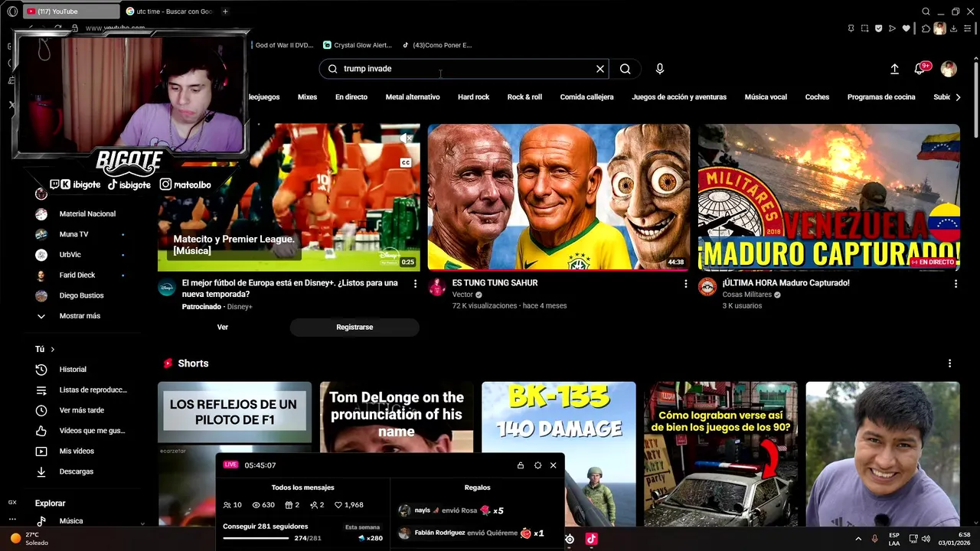The height and width of the screenshot is (551, 980).
Task: Open the Farid Dieck subscription
Action: 77,275
